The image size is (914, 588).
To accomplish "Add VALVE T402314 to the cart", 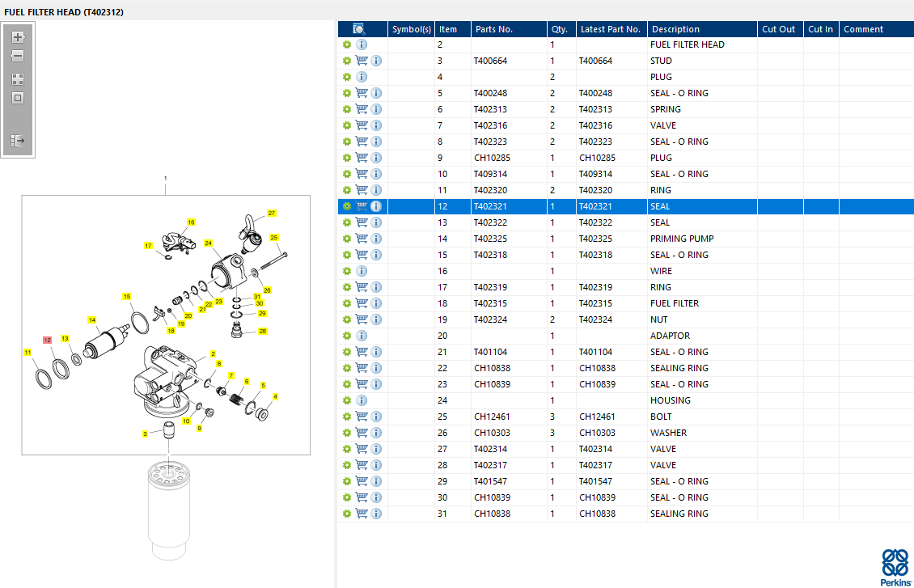I will [362, 449].
